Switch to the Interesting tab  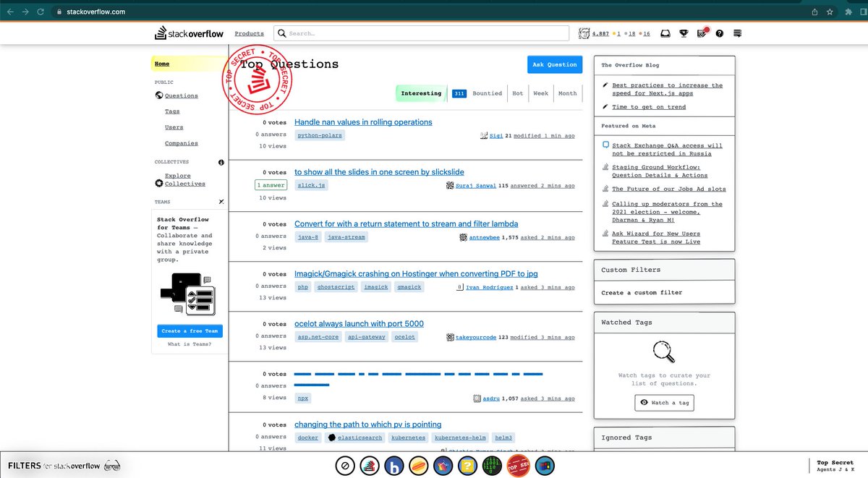(x=421, y=93)
